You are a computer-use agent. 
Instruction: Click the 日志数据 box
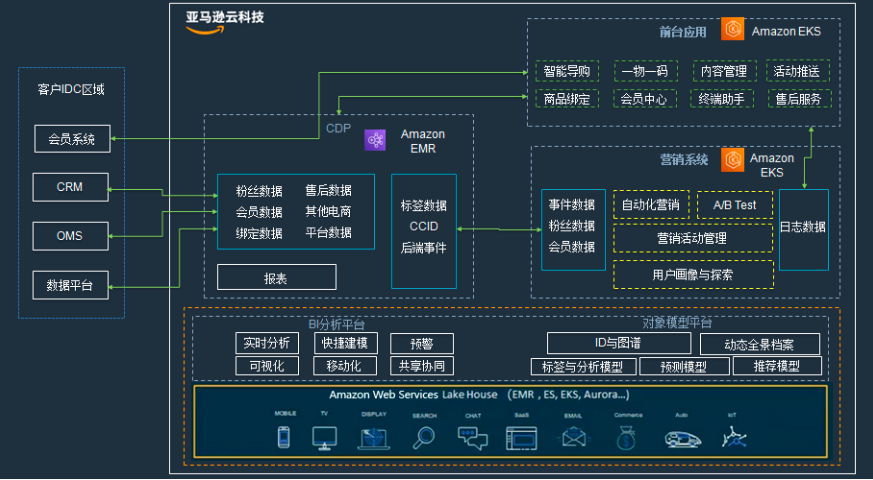click(x=803, y=230)
